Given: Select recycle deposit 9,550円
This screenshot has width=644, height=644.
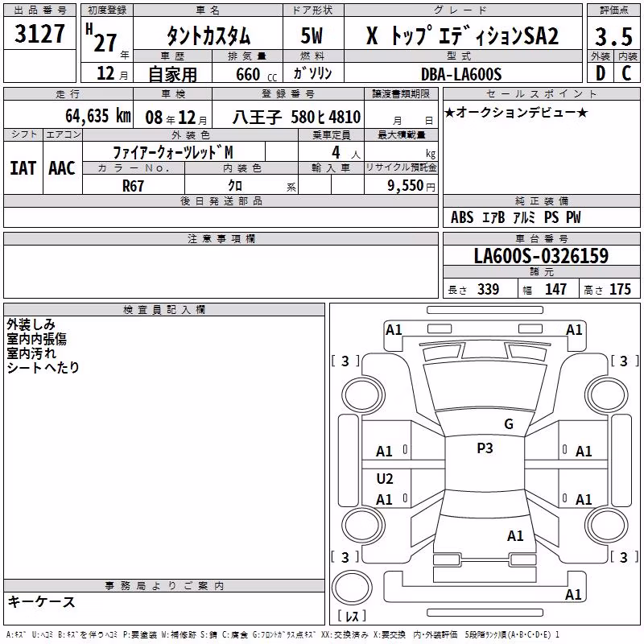Looking at the screenshot, I should click(x=411, y=186).
